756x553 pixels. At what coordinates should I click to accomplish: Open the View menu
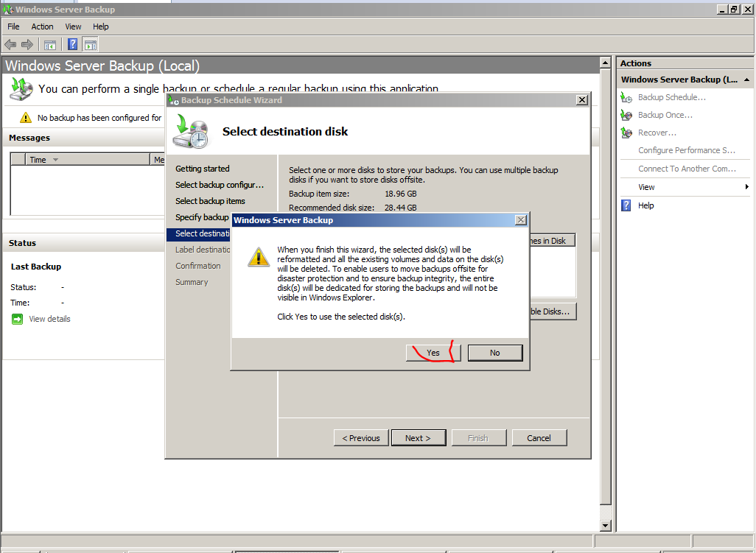coord(73,27)
